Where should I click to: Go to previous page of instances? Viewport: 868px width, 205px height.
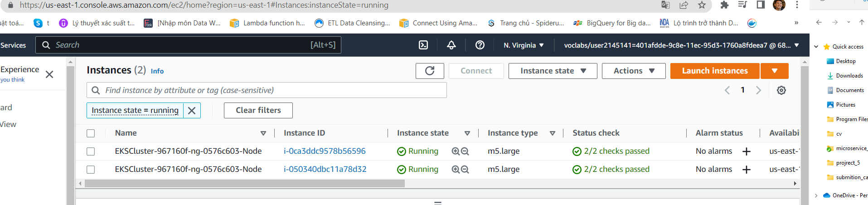(x=727, y=90)
